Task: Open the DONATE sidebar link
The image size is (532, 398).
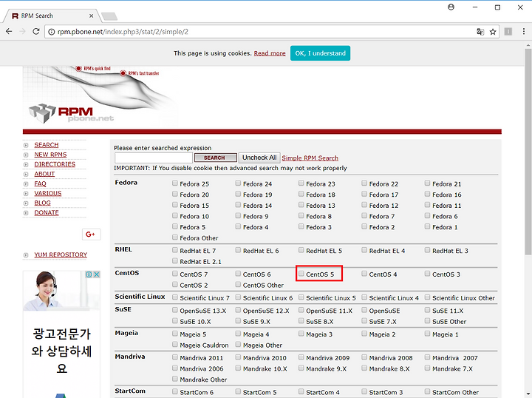Action: (x=47, y=212)
